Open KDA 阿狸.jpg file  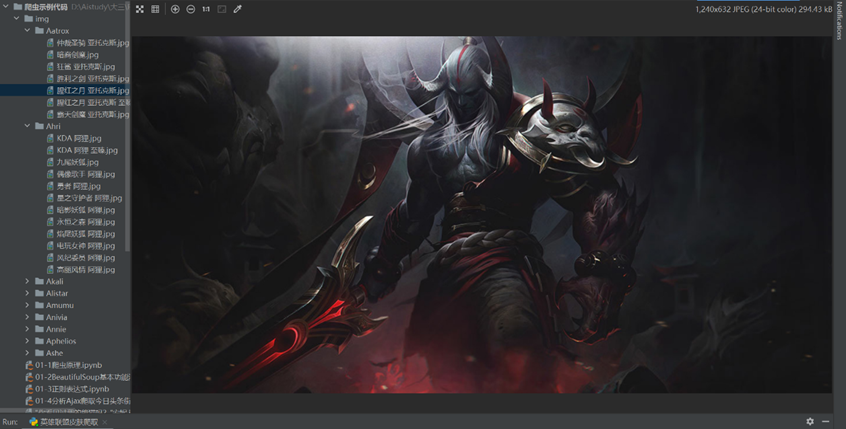(74, 138)
